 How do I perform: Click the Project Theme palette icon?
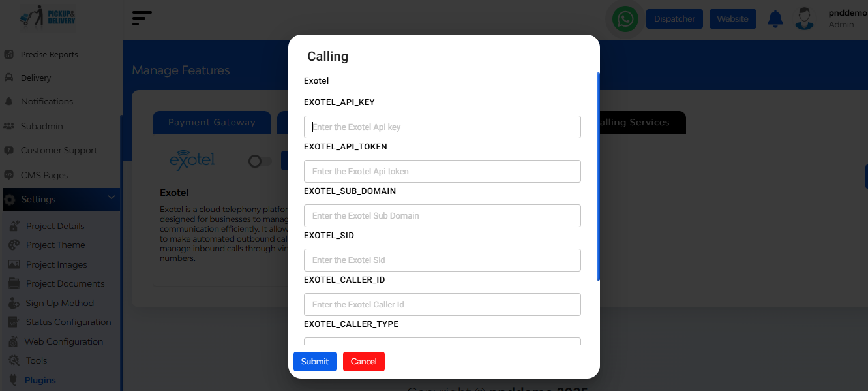pos(14,245)
